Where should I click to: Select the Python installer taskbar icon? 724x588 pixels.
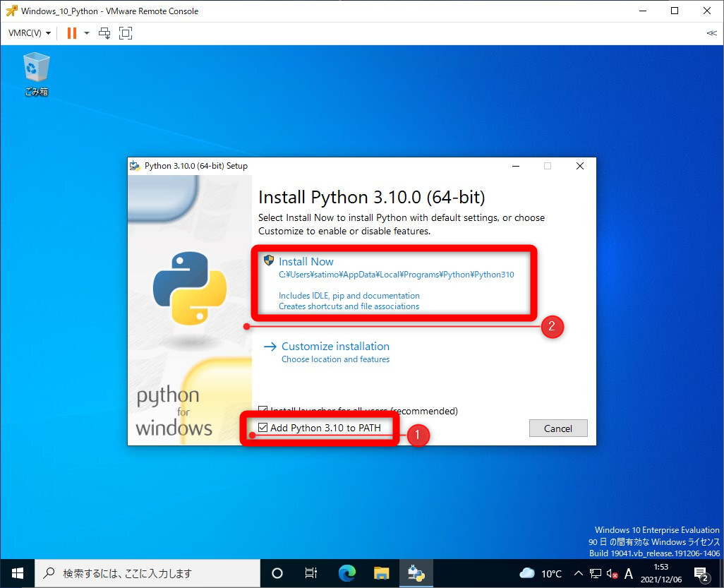coord(416,573)
